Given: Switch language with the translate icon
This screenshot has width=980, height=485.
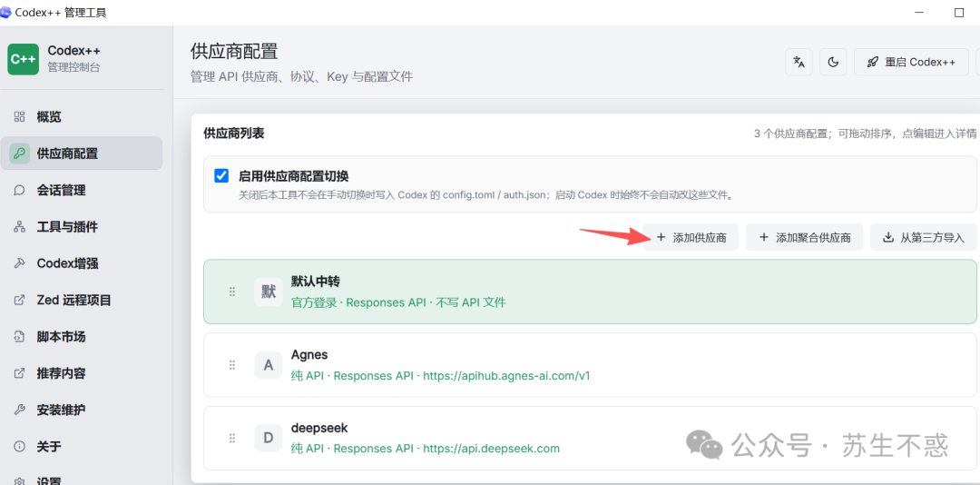Looking at the screenshot, I should pyautogui.click(x=799, y=62).
